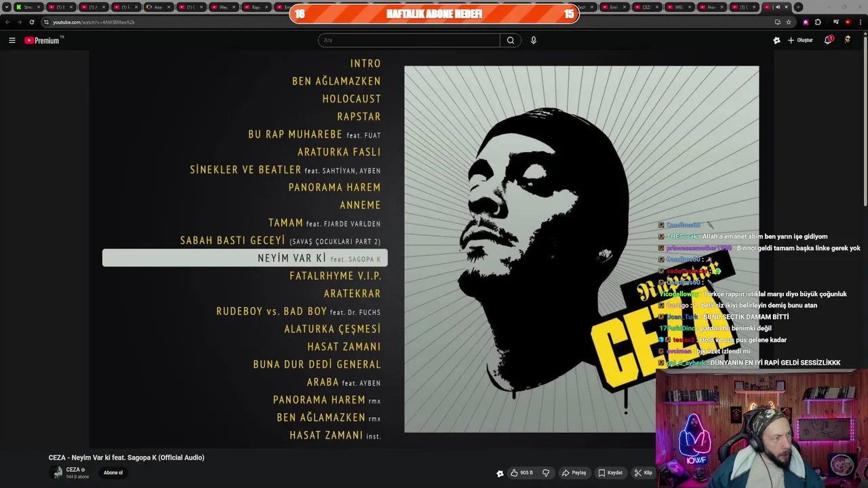Image resolution: width=868 pixels, height=488 pixels.
Task: Click highlighted track NEYİM VAR Kİ
Action: [x=245, y=258]
